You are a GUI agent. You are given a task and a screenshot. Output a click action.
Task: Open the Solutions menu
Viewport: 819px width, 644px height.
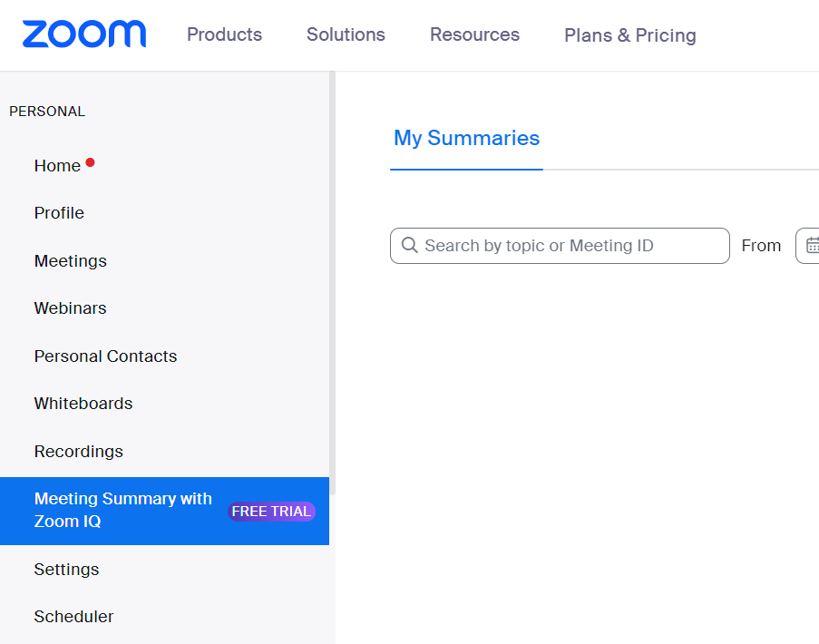pyautogui.click(x=346, y=35)
